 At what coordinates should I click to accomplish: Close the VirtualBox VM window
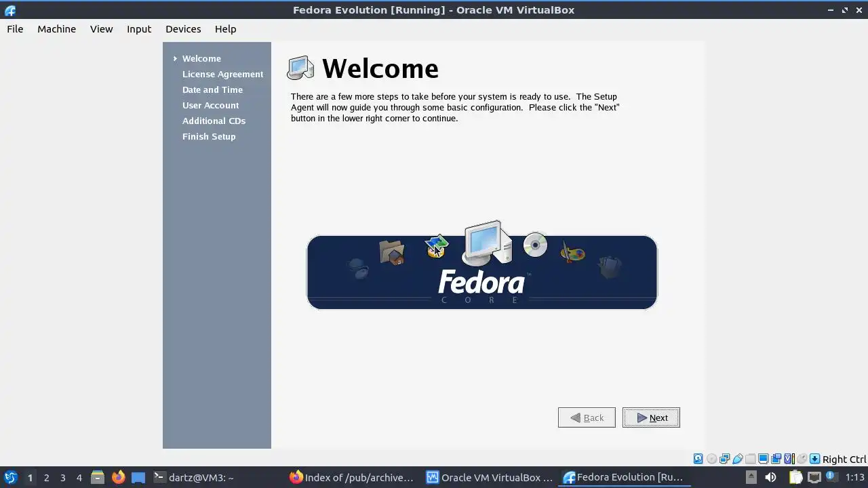coord(859,10)
